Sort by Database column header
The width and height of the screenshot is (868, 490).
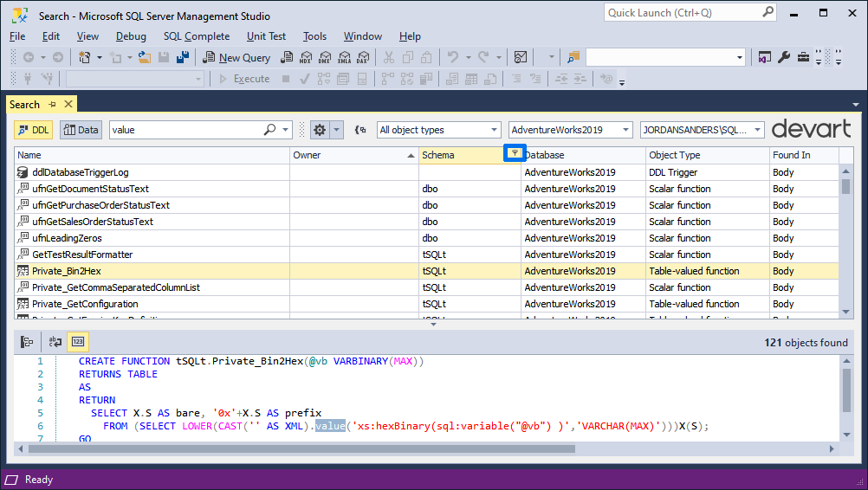coord(584,155)
